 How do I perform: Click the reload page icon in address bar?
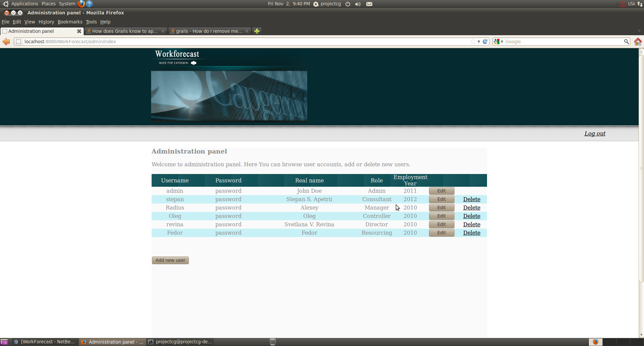(485, 42)
